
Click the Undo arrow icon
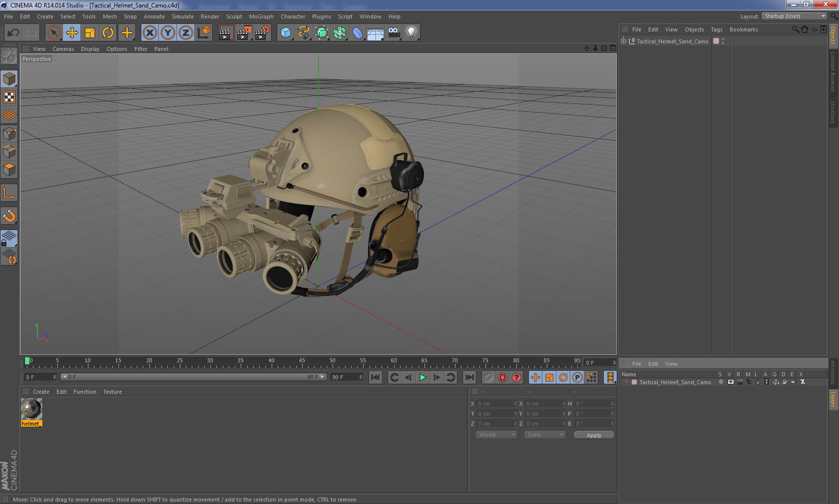click(13, 33)
